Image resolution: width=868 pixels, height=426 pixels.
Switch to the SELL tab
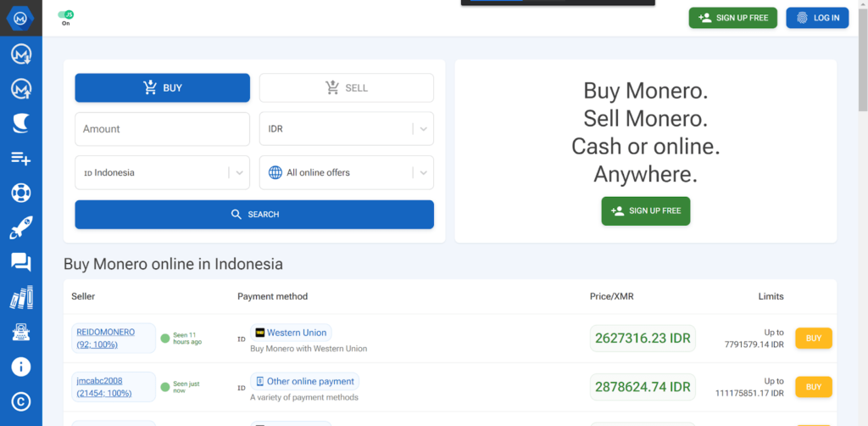347,87
